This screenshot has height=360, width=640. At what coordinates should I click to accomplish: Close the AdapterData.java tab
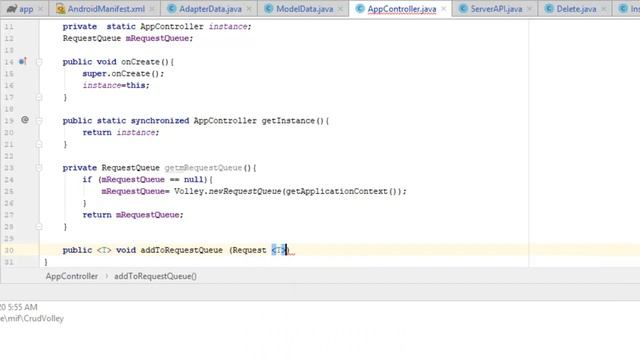pos(249,9)
